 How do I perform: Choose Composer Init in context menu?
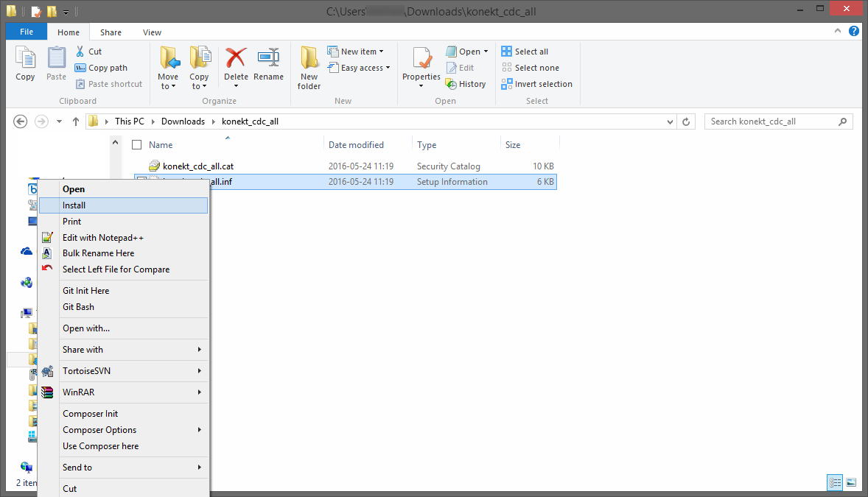(124, 414)
